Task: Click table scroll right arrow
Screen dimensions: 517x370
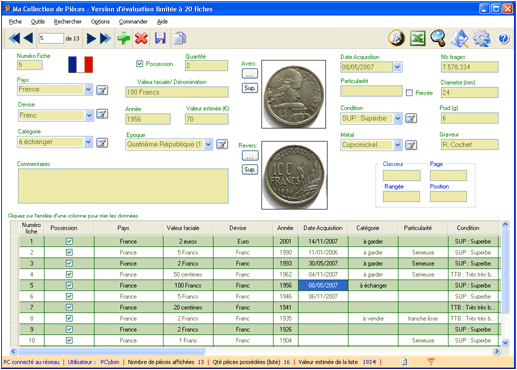Action: tap(497, 351)
